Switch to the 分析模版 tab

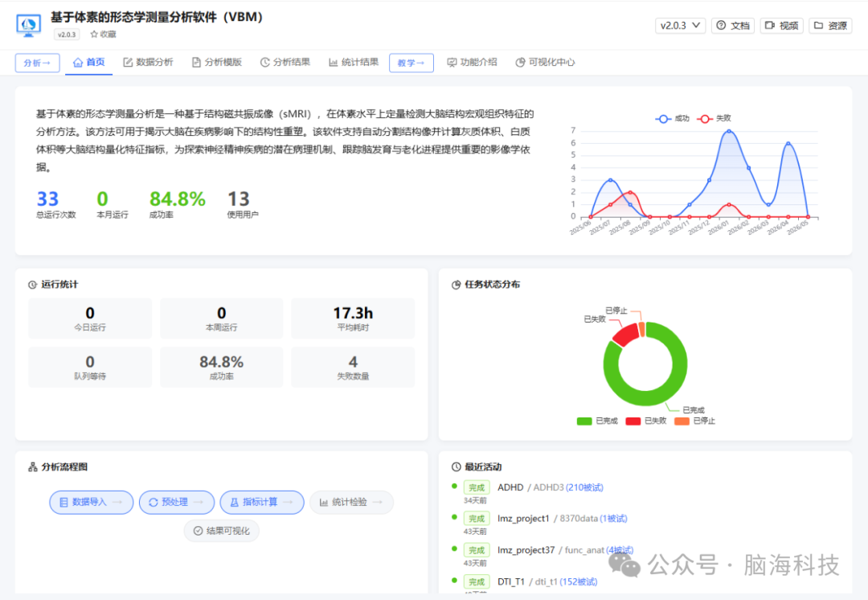click(x=217, y=62)
